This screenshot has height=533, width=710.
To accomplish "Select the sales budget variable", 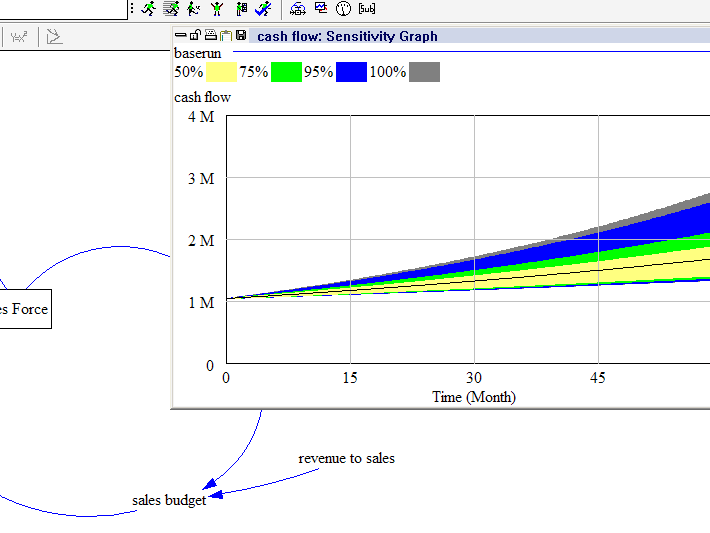I will coord(169,500).
